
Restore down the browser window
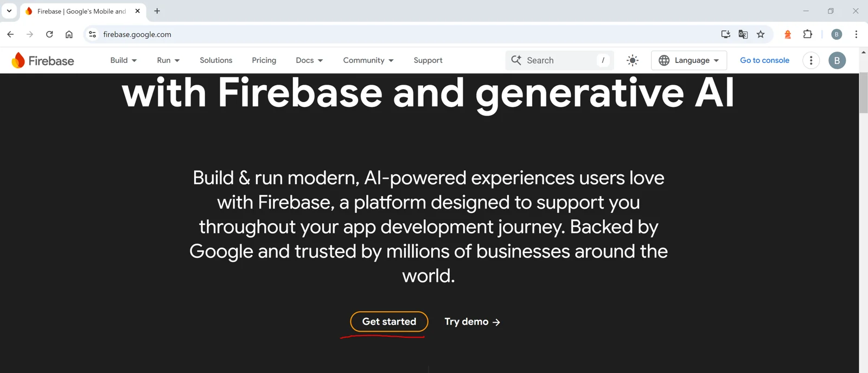pos(831,11)
